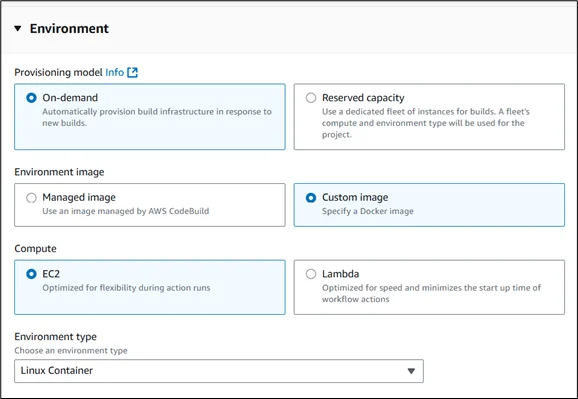
Task: Choose the Managed image radio option
Action: click(31, 198)
